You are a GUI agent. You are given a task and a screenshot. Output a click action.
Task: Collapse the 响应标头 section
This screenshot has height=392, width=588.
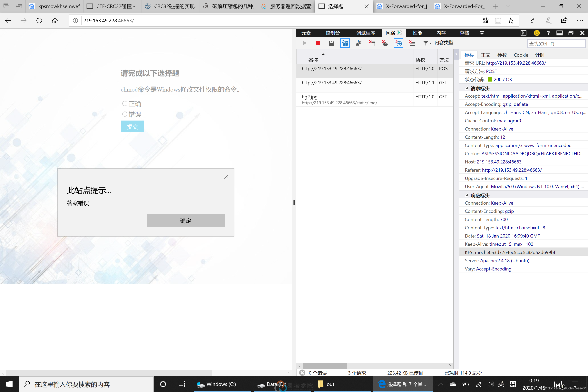[466, 195]
